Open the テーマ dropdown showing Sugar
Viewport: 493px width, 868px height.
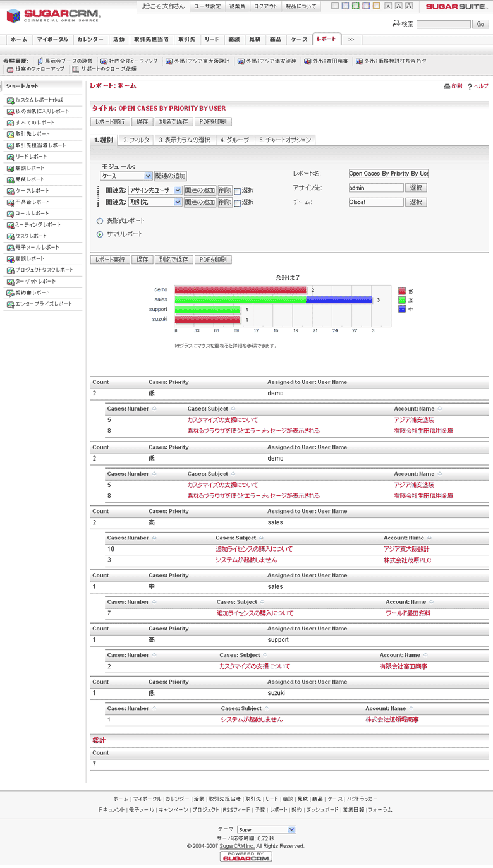click(267, 829)
